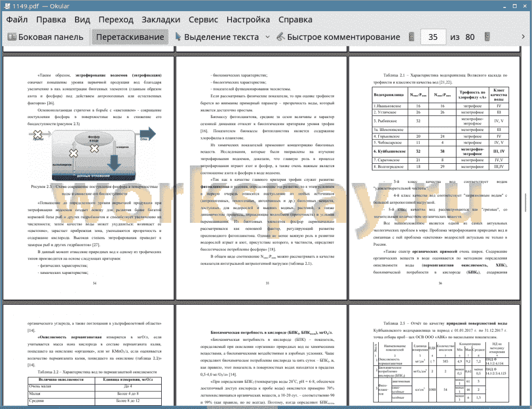Image resolution: width=532 pixels, height=409 pixels.
Task: Click the Таблица 2.2 page at bottom left
Action: (x=88, y=355)
